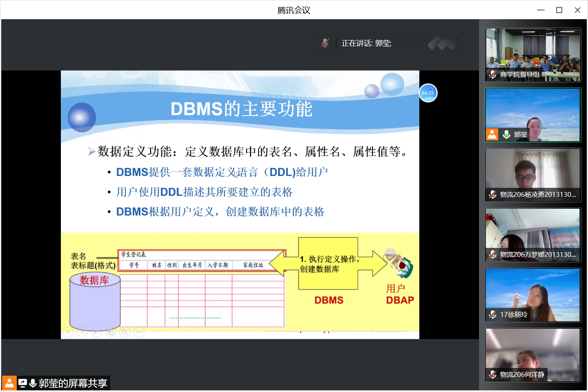This screenshot has width=588, height=392.
Task: Select the pen tool on slideshow toolbar
Action: (96, 332)
